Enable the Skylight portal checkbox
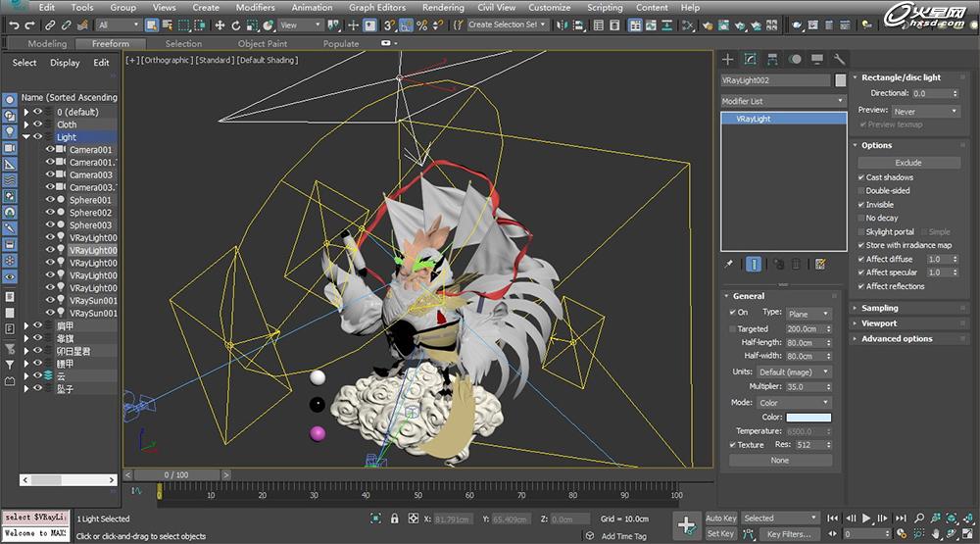The height and width of the screenshot is (544, 980). click(x=861, y=232)
